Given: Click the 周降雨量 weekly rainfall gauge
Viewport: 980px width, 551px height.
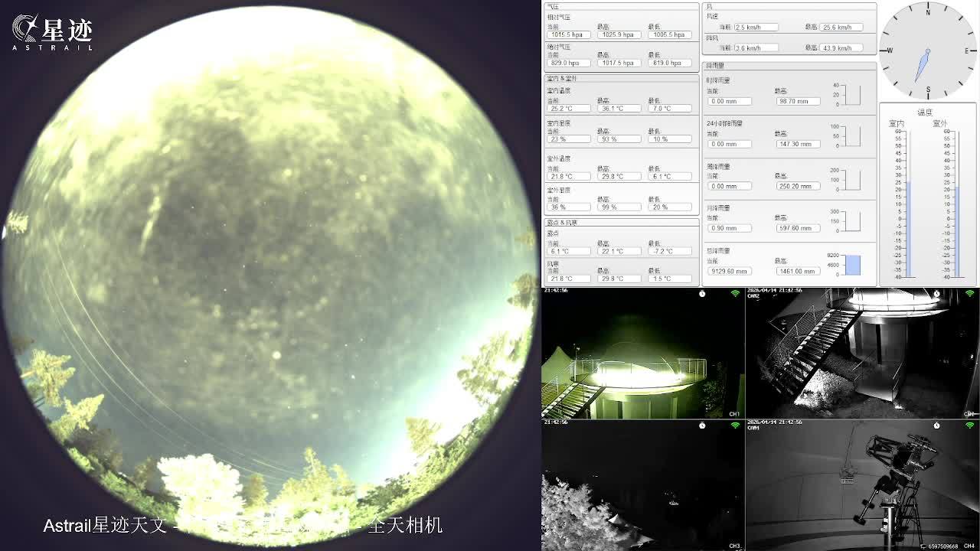Looking at the screenshot, I should [x=853, y=180].
